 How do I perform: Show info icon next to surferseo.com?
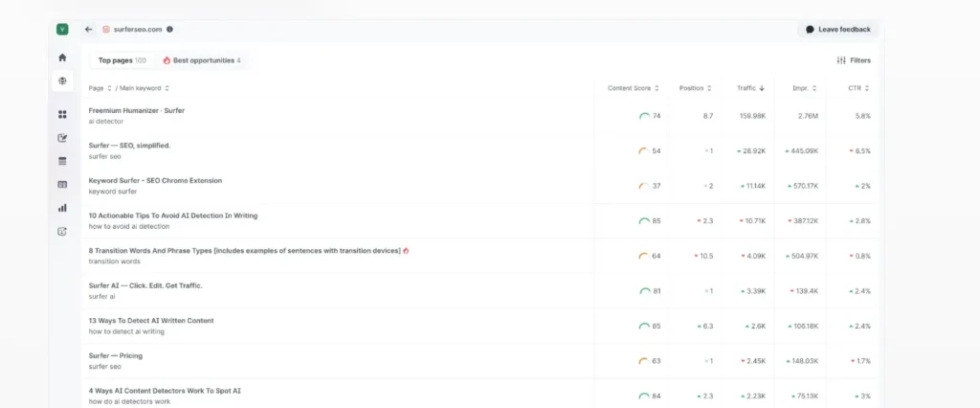[170, 29]
